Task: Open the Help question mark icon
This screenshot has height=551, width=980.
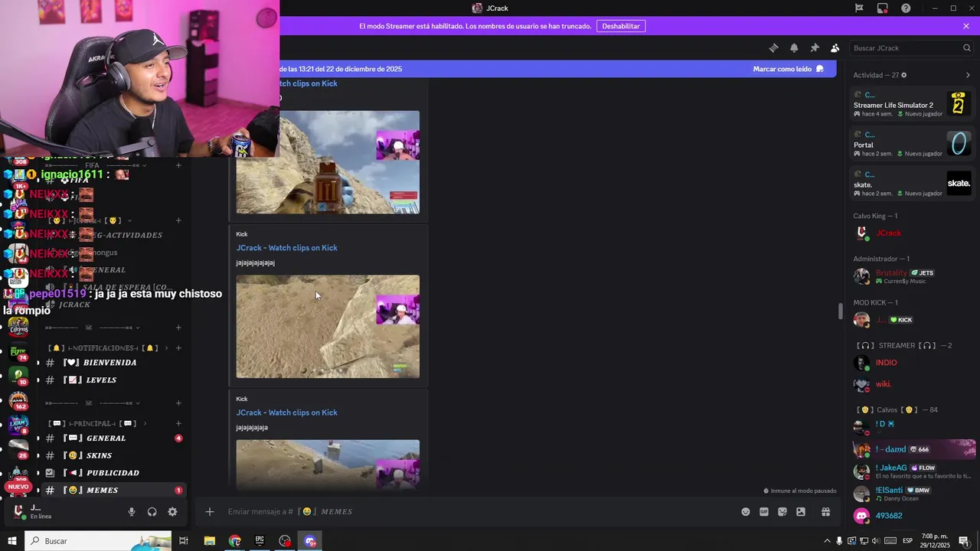Action: click(906, 8)
